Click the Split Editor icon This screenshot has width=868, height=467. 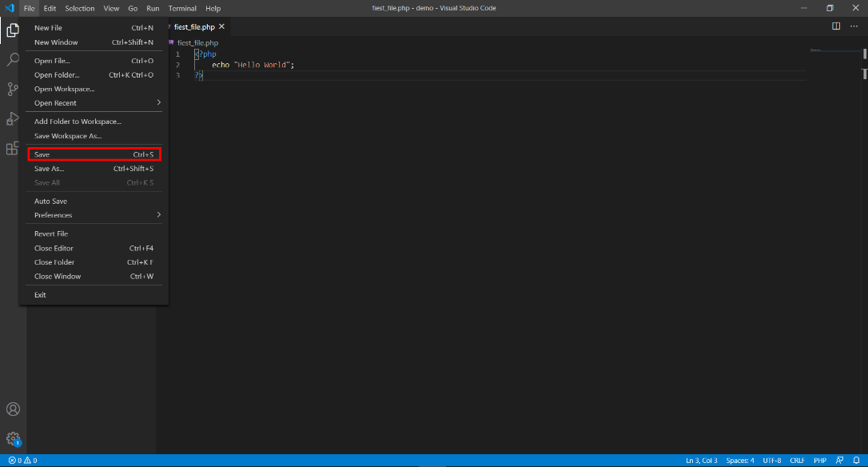pos(834,26)
